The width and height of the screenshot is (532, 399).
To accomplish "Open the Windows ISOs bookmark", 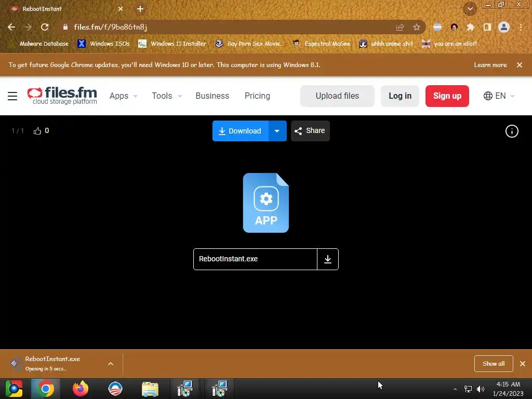I will pos(103,44).
